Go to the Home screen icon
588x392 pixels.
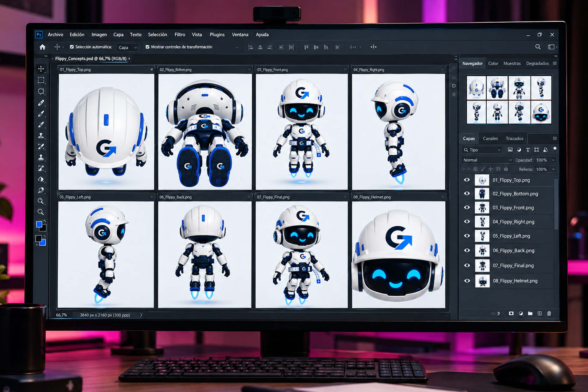[x=43, y=47]
